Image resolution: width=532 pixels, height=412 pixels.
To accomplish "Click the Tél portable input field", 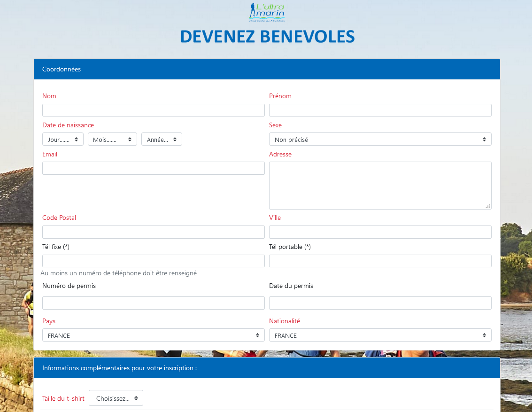I will click(x=380, y=261).
